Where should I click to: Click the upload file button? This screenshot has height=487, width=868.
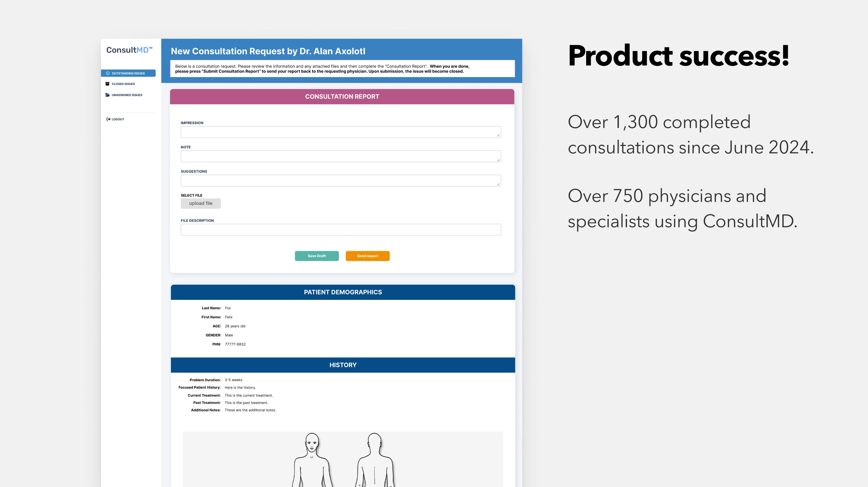(x=200, y=204)
